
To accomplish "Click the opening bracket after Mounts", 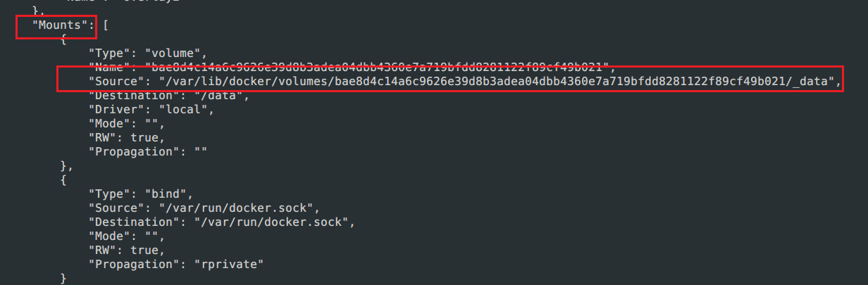I will pyautogui.click(x=106, y=26).
